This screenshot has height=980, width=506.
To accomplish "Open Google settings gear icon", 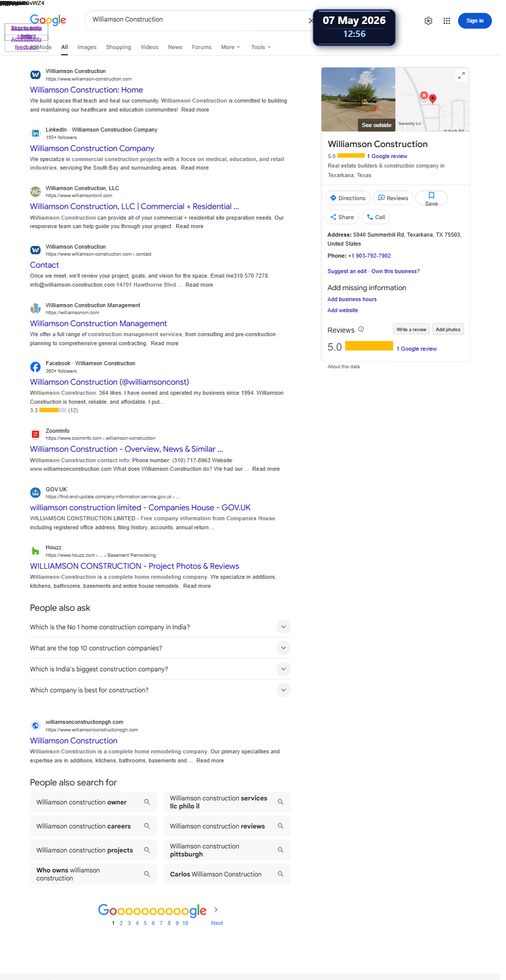I will (x=428, y=21).
